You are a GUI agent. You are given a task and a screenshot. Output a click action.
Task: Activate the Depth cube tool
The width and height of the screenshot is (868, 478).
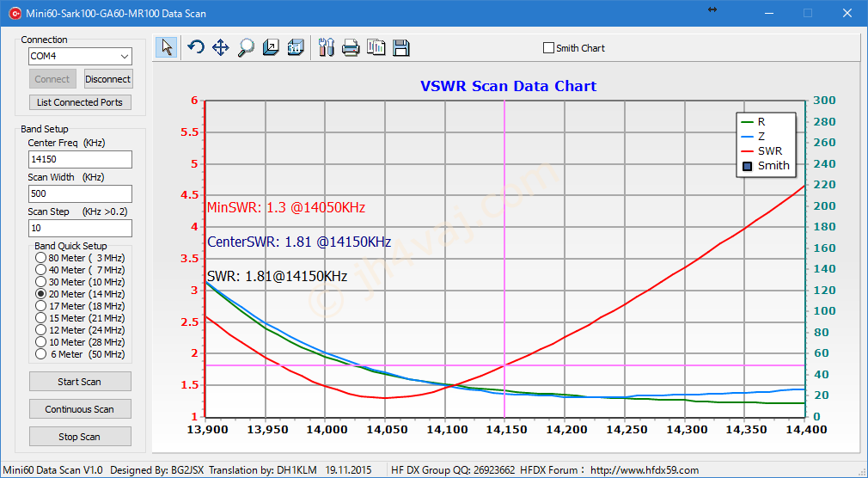pyautogui.click(x=271, y=47)
